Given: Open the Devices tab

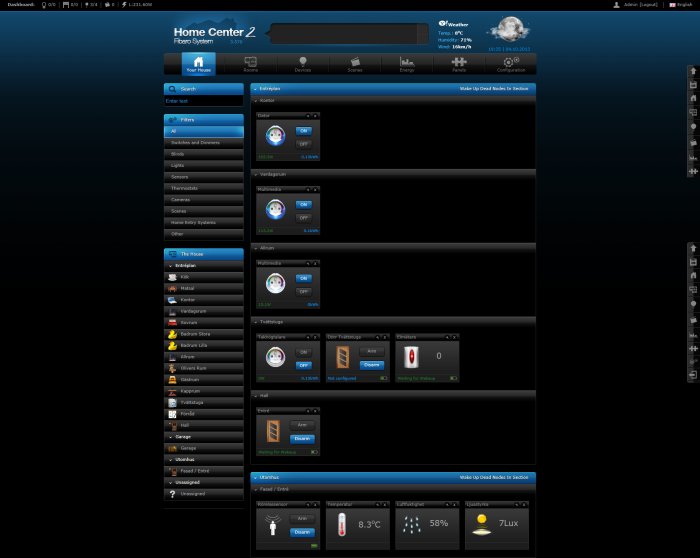Looking at the screenshot, I should 303,64.
